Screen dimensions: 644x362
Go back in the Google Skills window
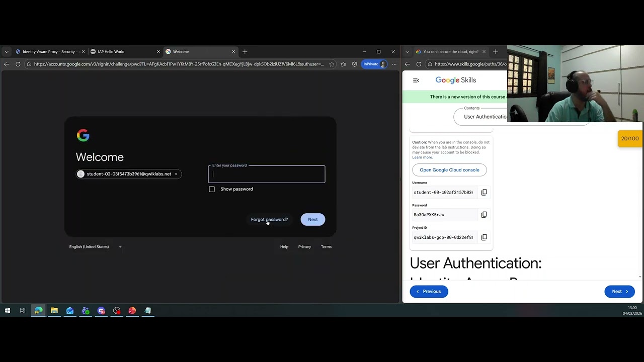click(x=408, y=64)
